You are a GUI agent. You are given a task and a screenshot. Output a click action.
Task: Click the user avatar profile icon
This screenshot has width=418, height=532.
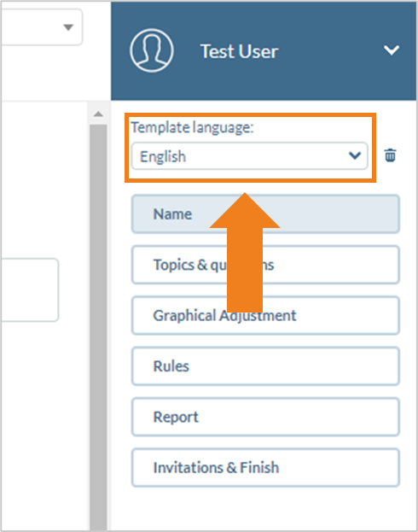[x=152, y=50]
